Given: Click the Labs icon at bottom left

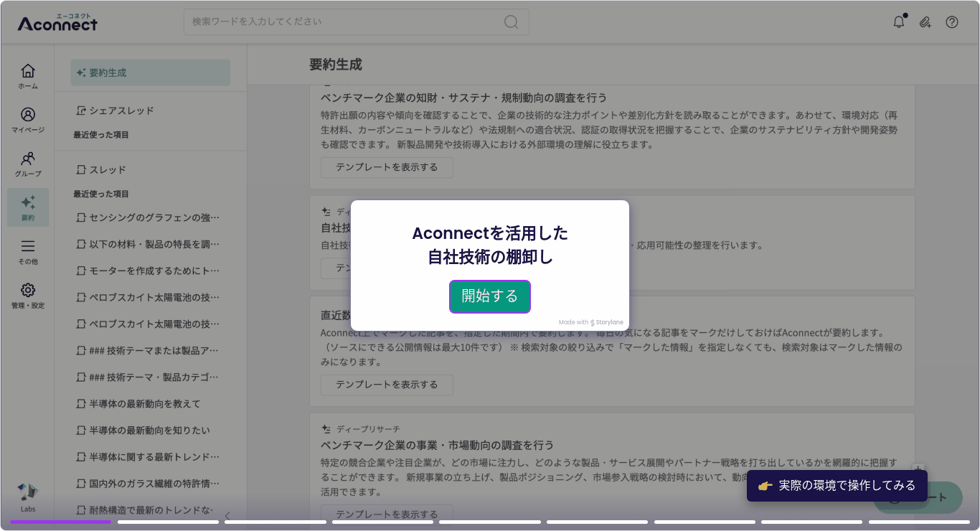Looking at the screenshot, I should click(27, 495).
